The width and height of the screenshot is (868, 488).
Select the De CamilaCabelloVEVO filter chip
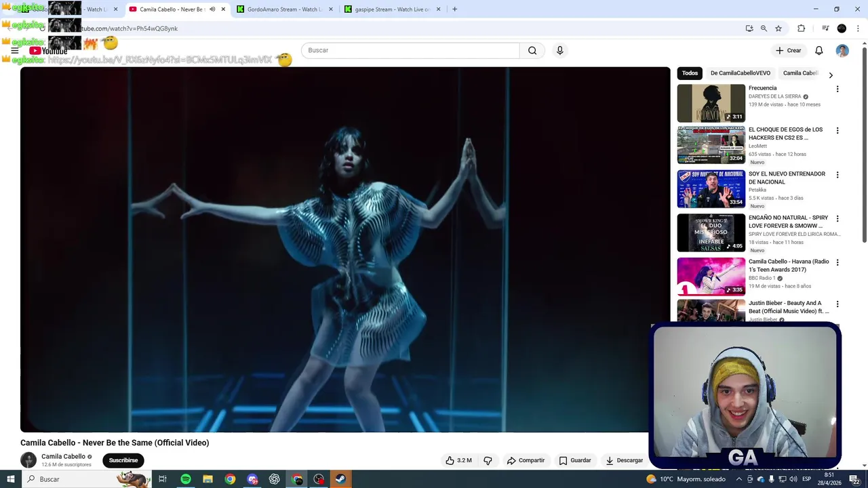pyautogui.click(x=740, y=73)
